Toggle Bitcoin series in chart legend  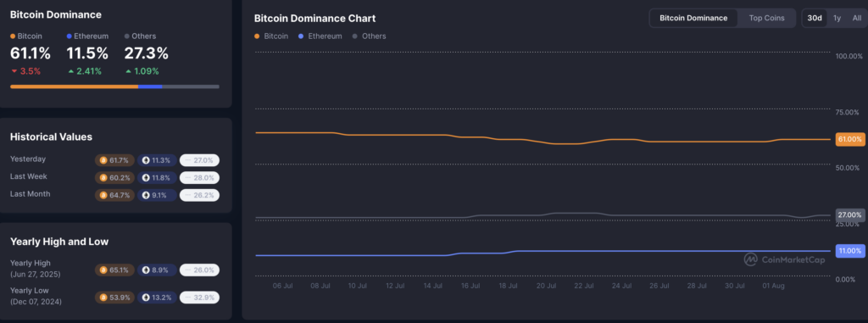[271, 36]
